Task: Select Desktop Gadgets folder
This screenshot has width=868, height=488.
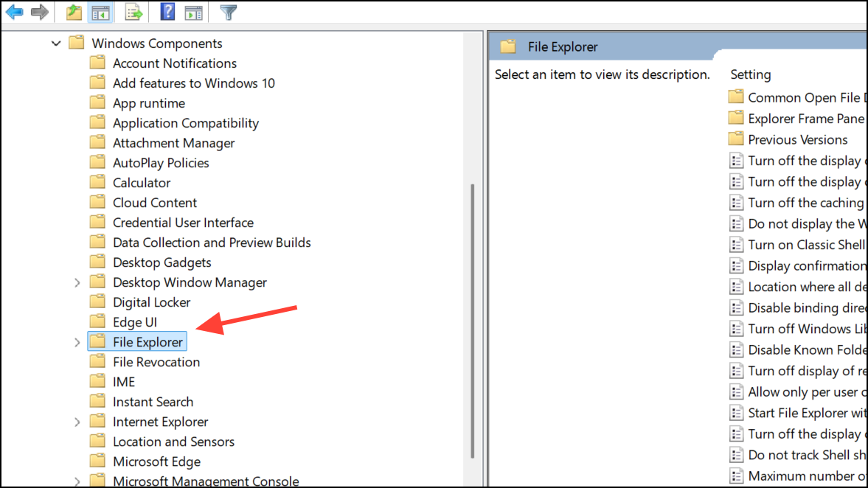Action: point(162,262)
